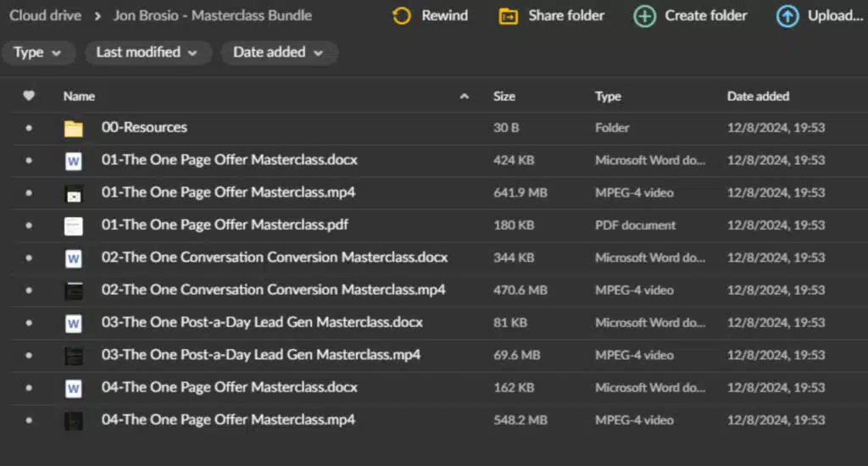
Task: Click the Upload arrow icon
Action: click(787, 16)
